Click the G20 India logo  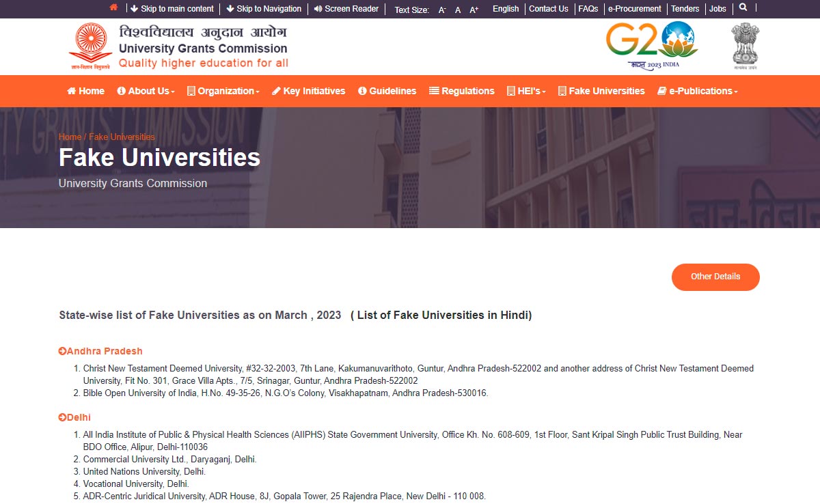(x=654, y=45)
